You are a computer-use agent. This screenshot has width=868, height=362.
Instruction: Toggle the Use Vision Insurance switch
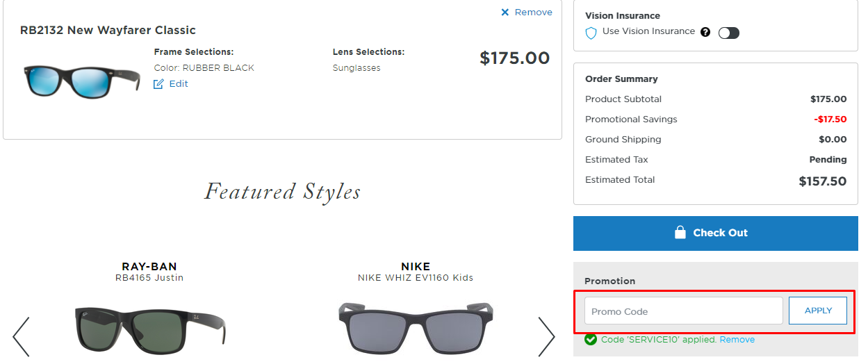pyautogui.click(x=729, y=33)
